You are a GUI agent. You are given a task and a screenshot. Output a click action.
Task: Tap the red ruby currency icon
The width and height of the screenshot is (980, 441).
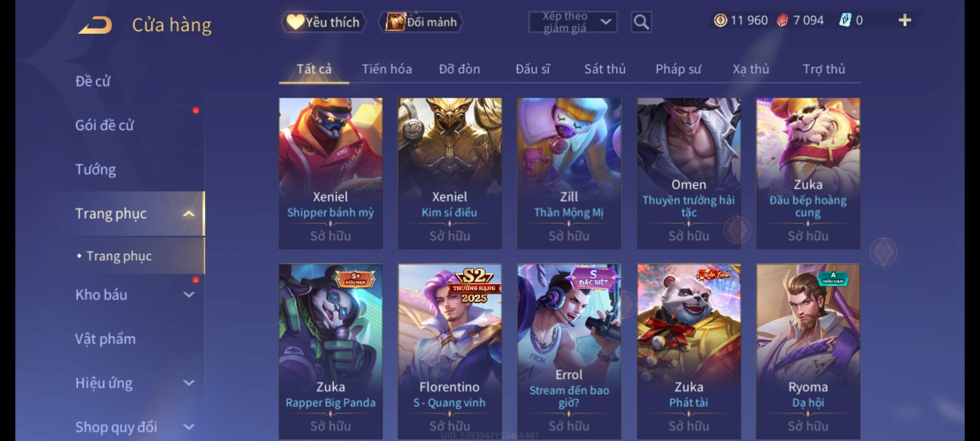(x=782, y=20)
